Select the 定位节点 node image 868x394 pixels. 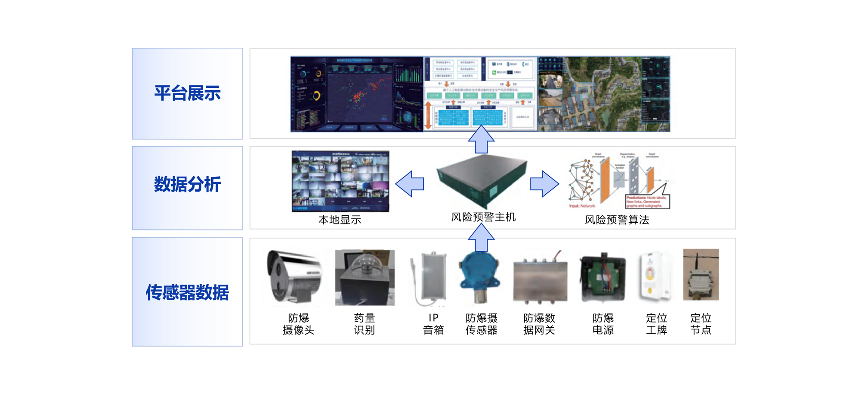[701, 275]
